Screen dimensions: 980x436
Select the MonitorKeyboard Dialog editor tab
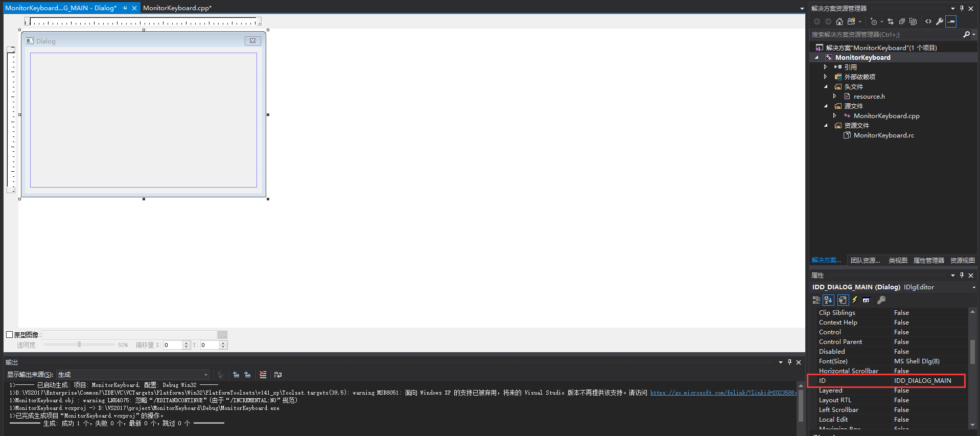click(61, 8)
